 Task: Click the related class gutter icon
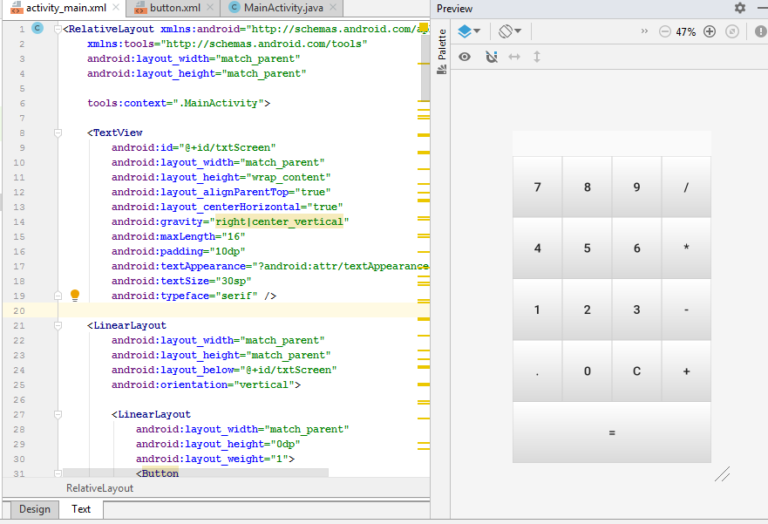point(37,28)
